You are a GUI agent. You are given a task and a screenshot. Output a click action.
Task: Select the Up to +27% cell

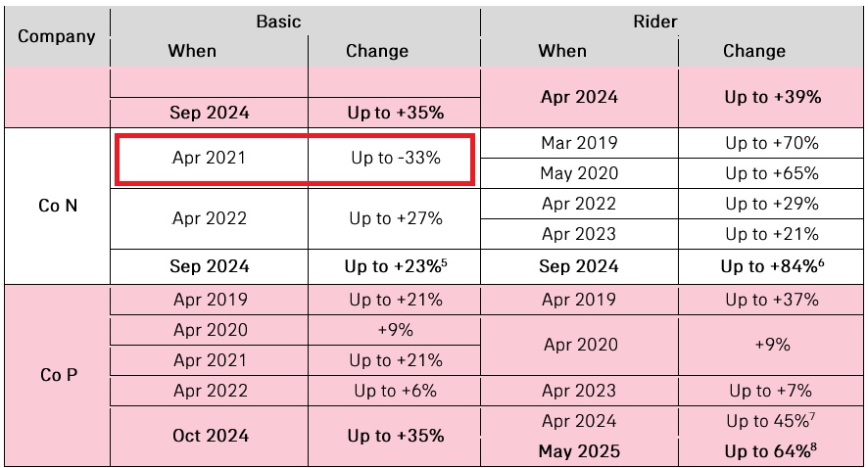(x=396, y=218)
